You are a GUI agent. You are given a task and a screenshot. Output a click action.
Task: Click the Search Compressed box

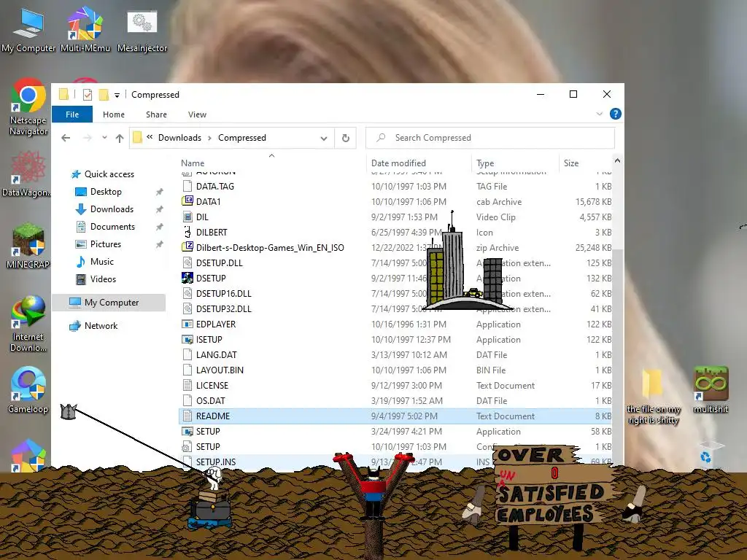point(490,138)
